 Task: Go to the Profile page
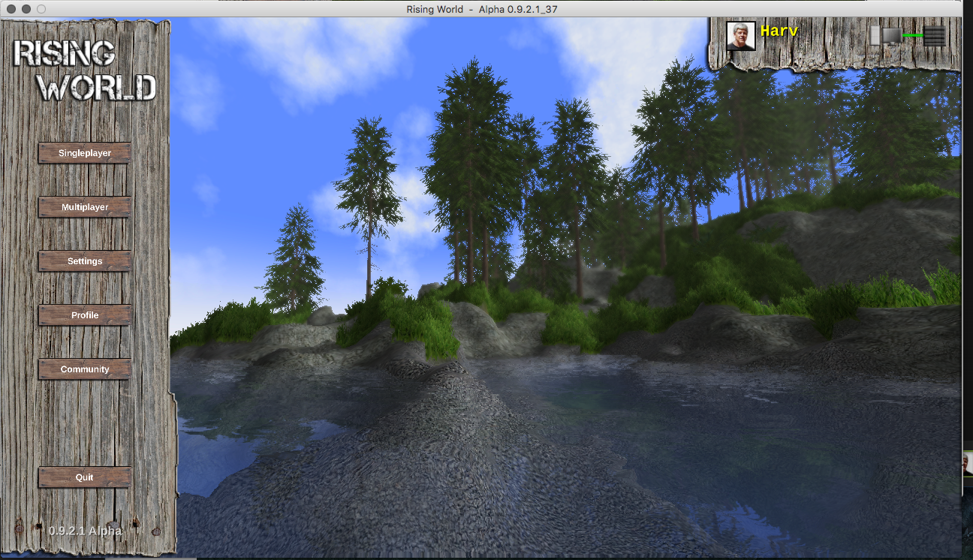(x=85, y=315)
